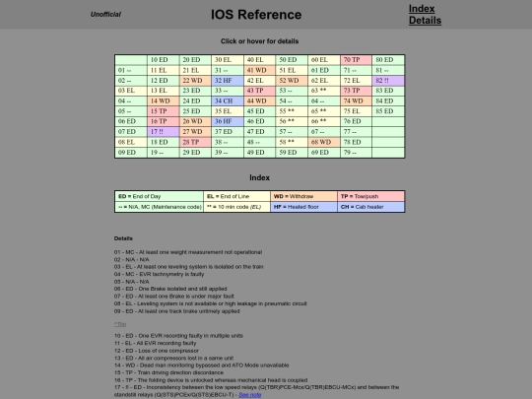Click code cell 68 WD

pyautogui.click(x=324, y=142)
